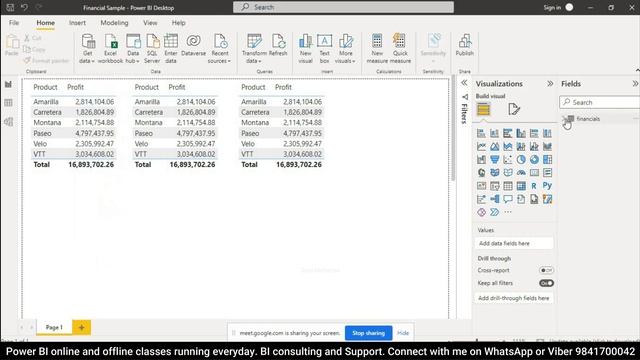This screenshot has height=360, width=640.
Task: Open Format visual brush icon
Action: (x=514, y=109)
